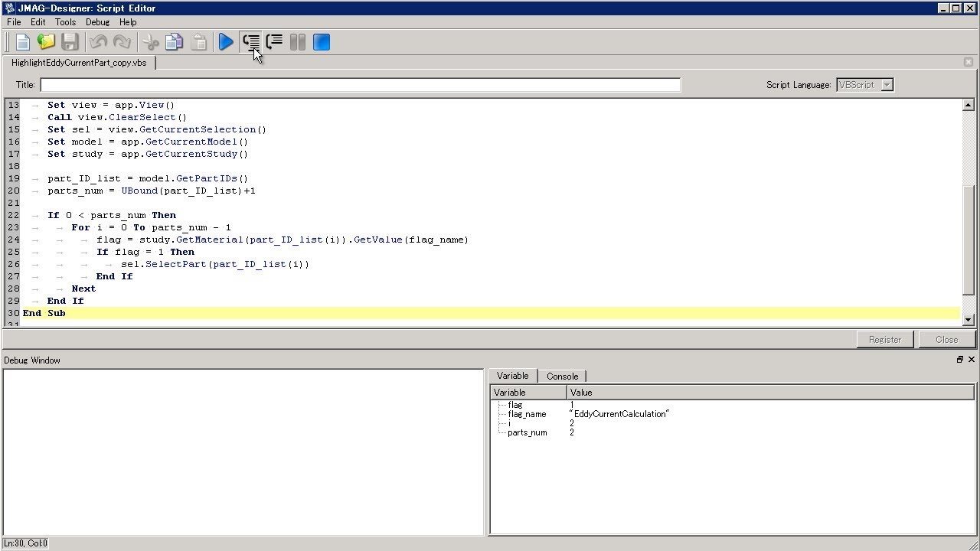The image size is (980, 551).
Task: Run the script with the play button
Action: (x=226, y=42)
